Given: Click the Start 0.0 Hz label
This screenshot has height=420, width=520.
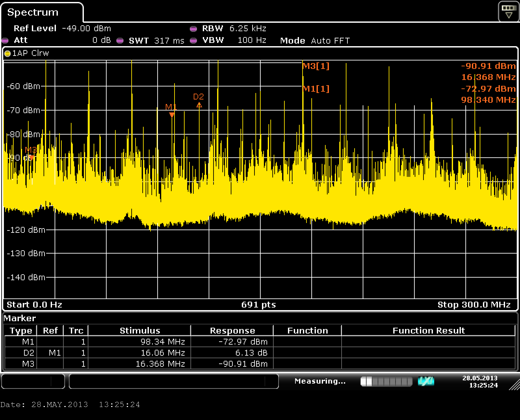Looking at the screenshot, I should pos(34,305).
